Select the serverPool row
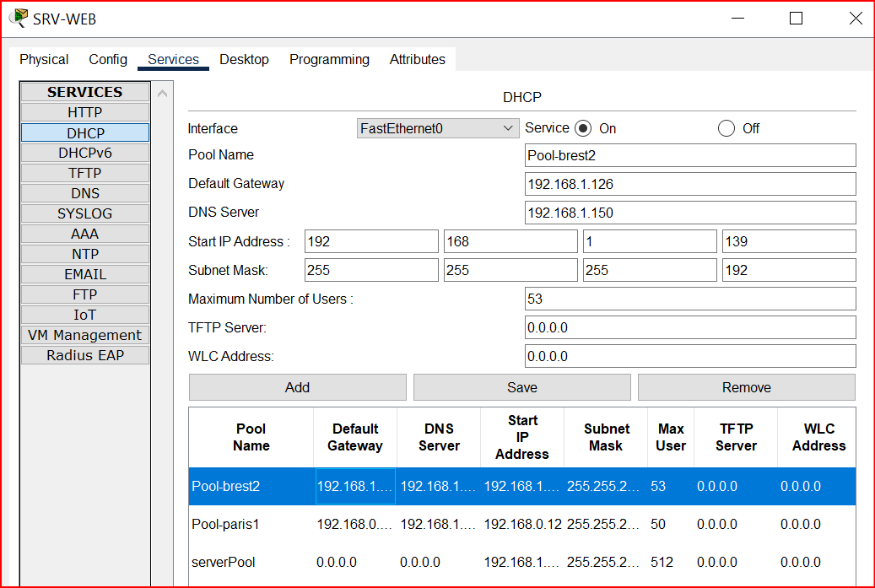Viewport: 875px width, 588px height. (521, 562)
